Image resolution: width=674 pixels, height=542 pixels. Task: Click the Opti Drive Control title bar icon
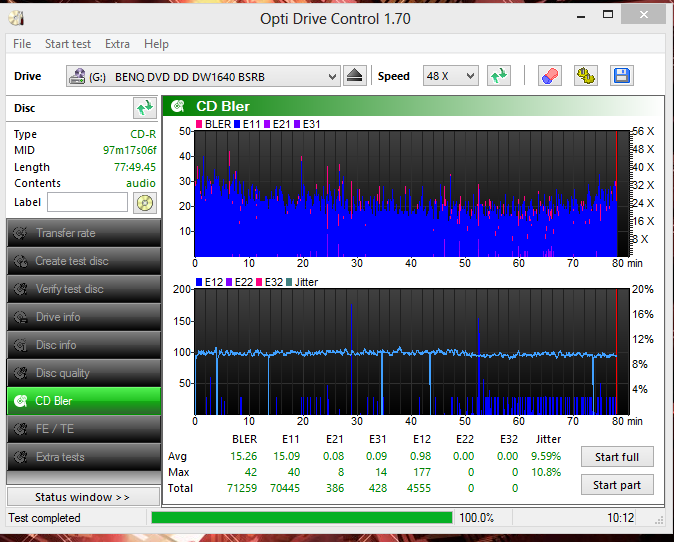pyautogui.click(x=16, y=18)
